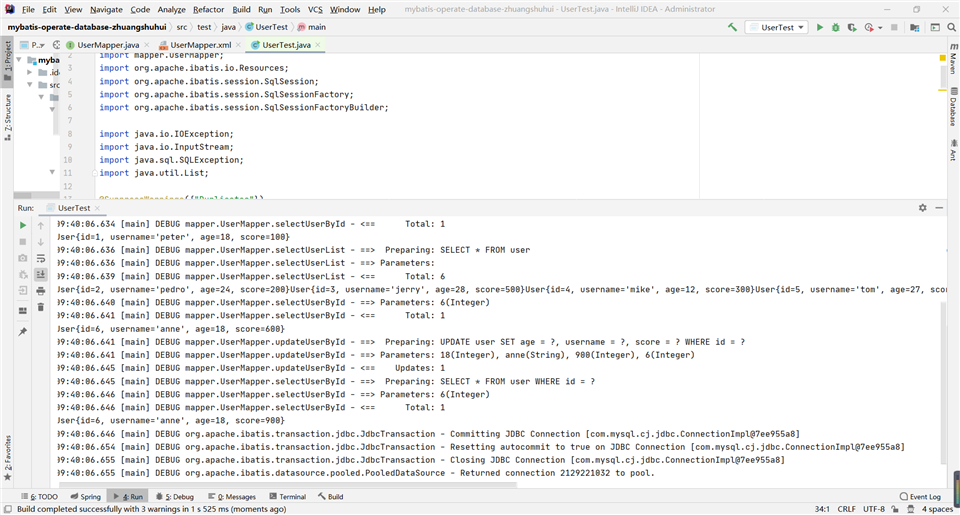The height and width of the screenshot is (515, 960).
Task: Open Run panel settings gear
Action: pos(923,208)
